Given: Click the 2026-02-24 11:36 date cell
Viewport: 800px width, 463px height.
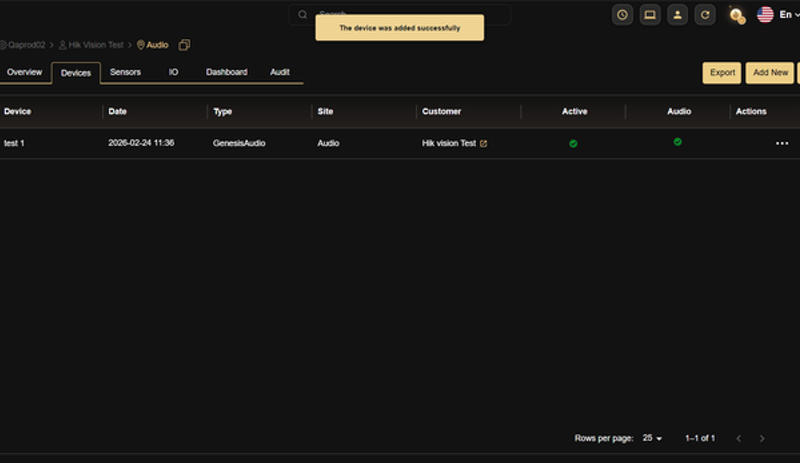Looking at the screenshot, I should coord(141,143).
